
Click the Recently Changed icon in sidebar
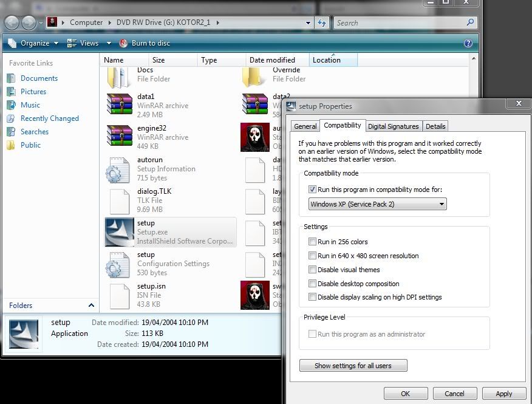[x=11, y=118]
